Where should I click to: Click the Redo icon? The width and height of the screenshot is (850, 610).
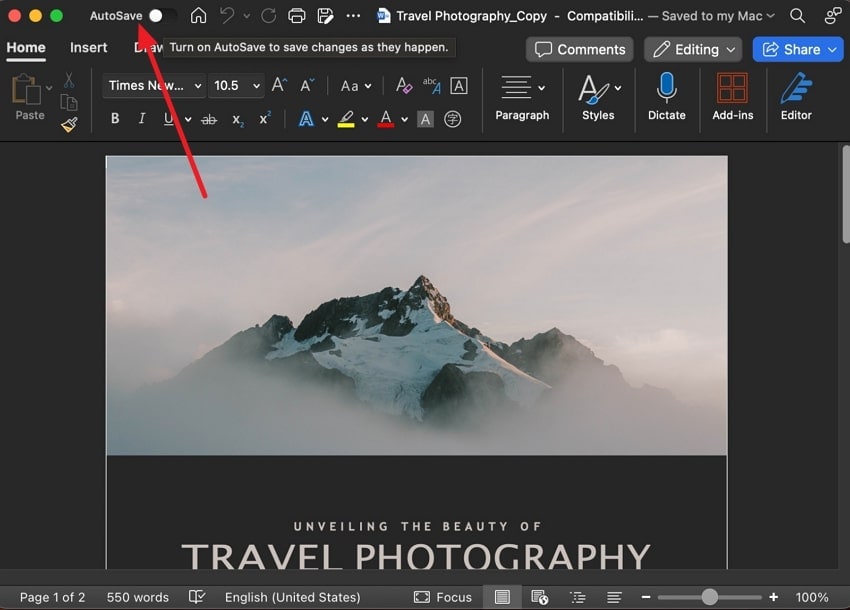tap(268, 16)
